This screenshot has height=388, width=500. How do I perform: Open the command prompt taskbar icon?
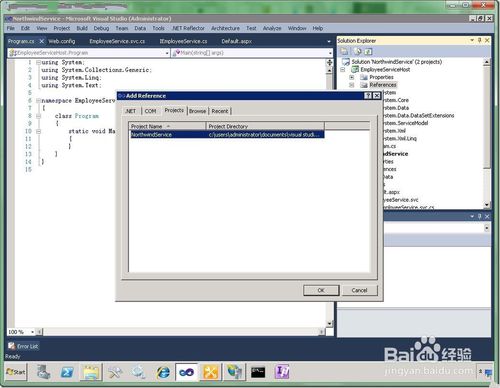click(x=258, y=372)
